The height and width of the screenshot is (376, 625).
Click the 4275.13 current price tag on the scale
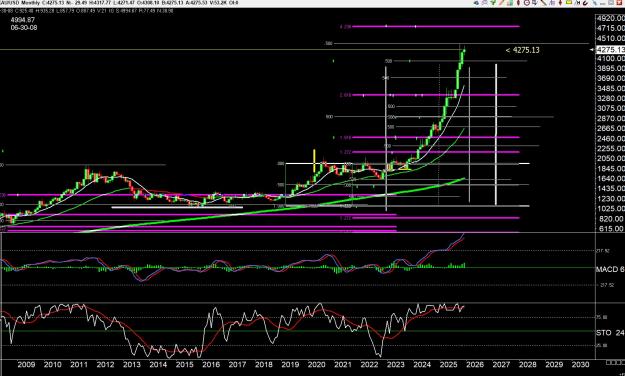point(611,50)
